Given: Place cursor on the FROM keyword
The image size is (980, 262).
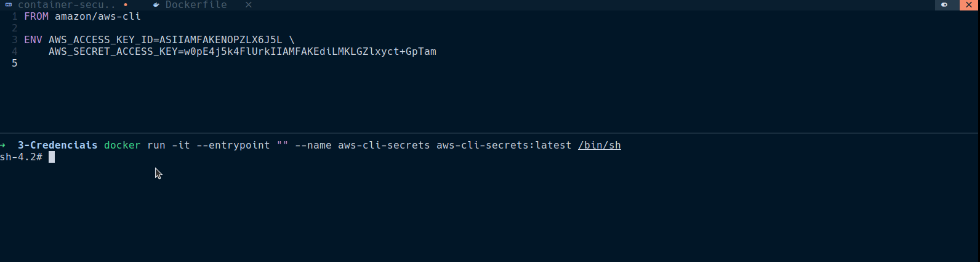Looking at the screenshot, I should tap(36, 17).
